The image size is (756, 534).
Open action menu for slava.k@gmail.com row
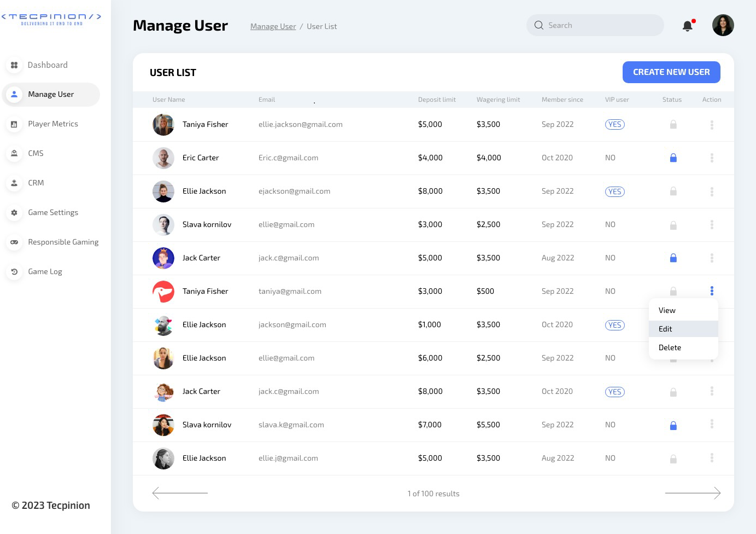[x=711, y=425]
